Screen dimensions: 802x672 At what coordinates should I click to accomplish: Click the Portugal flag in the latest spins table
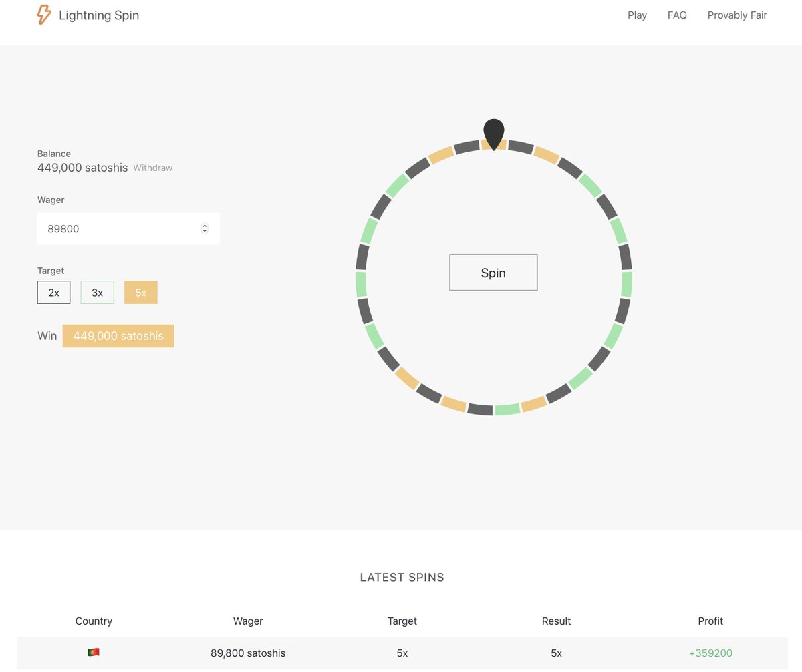click(x=94, y=653)
